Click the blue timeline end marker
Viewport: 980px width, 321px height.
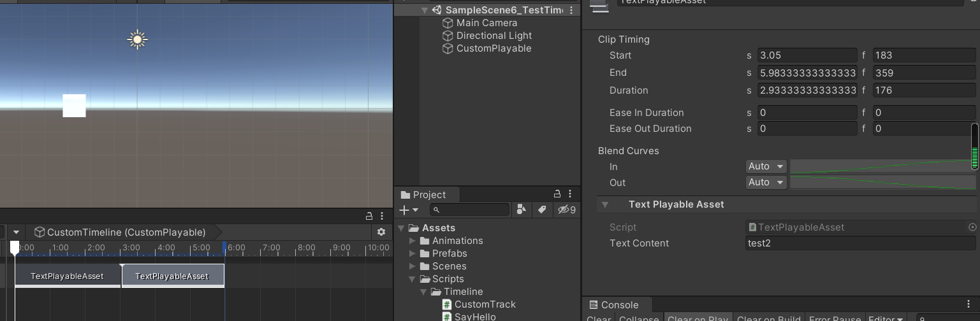tap(224, 248)
